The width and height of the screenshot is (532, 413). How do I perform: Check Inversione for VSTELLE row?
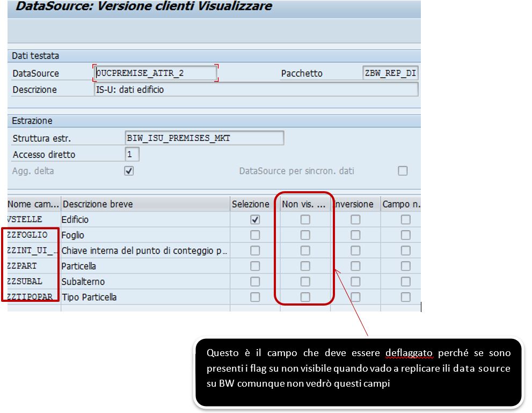pyautogui.click(x=355, y=220)
